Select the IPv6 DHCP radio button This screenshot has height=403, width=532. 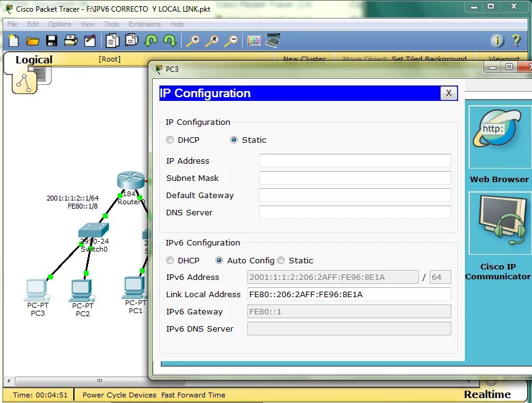(x=170, y=260)
